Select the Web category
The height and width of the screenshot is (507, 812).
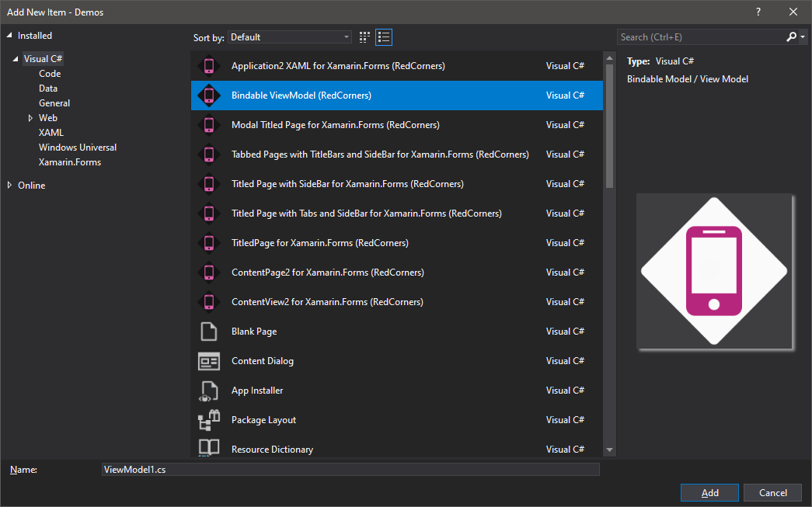[48, 118]
